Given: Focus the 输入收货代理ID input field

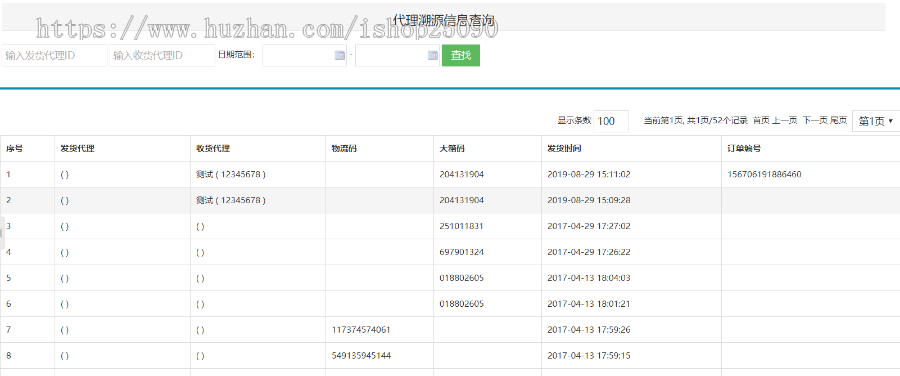Looking at the screenshot, I should pyautogui.click(x=162, y=56).
